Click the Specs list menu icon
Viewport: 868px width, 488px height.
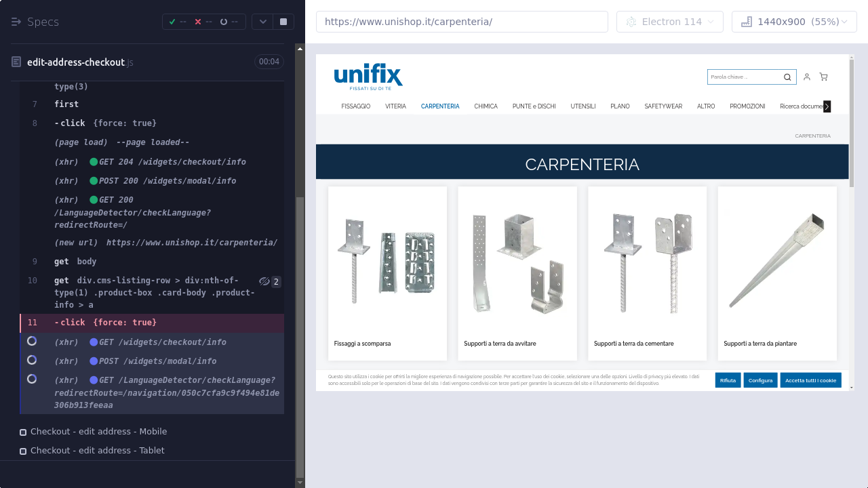coord(16,22)
